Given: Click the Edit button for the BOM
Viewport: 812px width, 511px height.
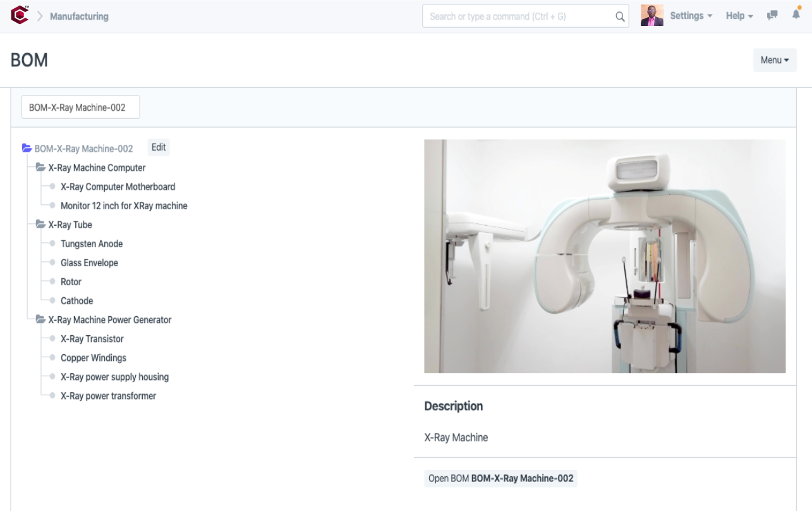Looking at the screenshot, I should [158, 147].
